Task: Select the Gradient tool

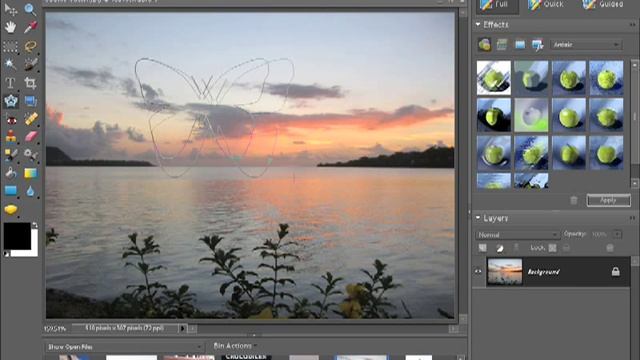Action: click(30, 173)
